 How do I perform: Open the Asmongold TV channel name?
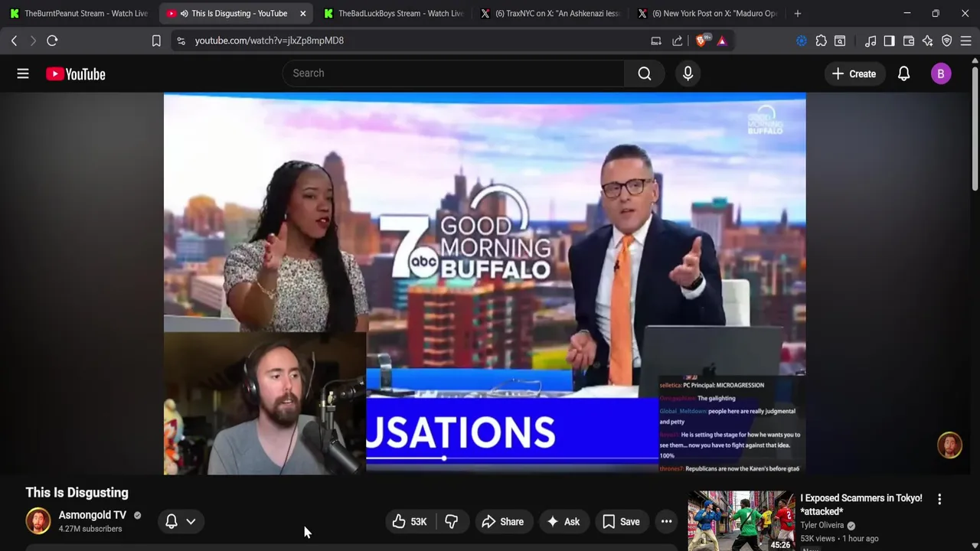coord(93,515)
